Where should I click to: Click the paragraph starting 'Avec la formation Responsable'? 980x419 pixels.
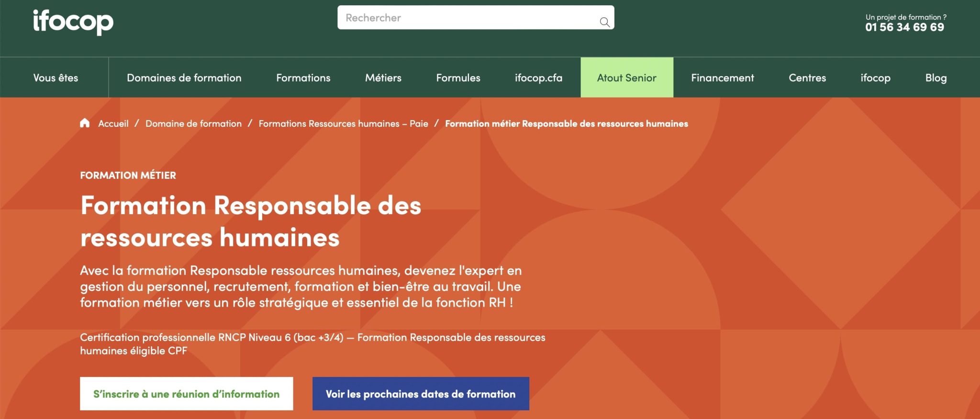(x=301, y=287)
